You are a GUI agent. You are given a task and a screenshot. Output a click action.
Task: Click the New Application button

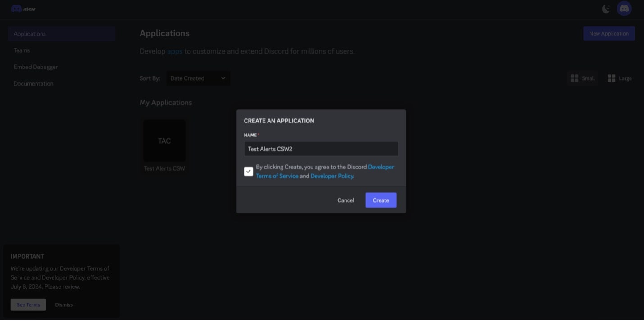coord(609,33)
